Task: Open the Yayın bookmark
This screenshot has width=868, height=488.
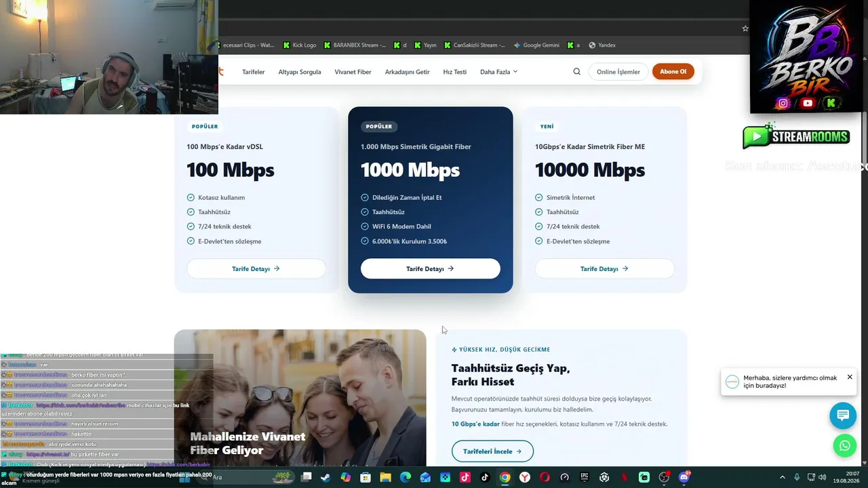Action: coord(425,45)
